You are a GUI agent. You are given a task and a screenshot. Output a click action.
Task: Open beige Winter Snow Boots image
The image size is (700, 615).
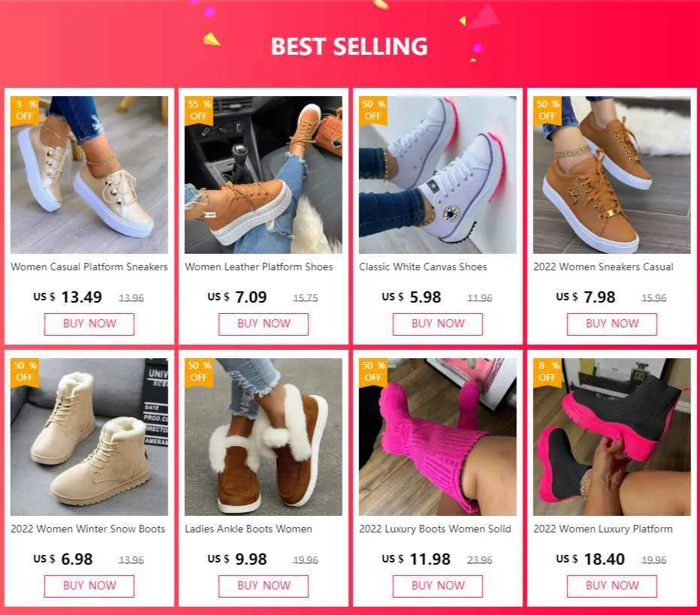point(89,437)
